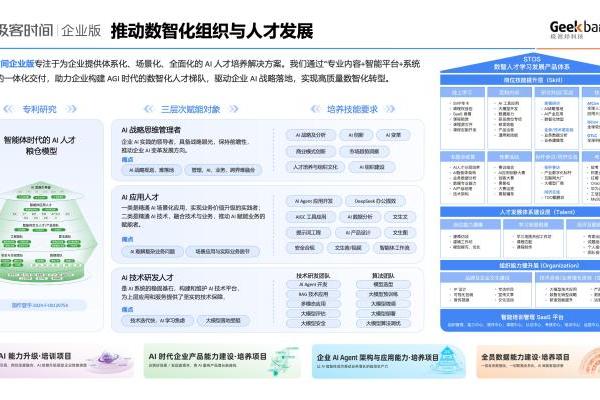Click the AI 战略思维管理者 heading

151,130
